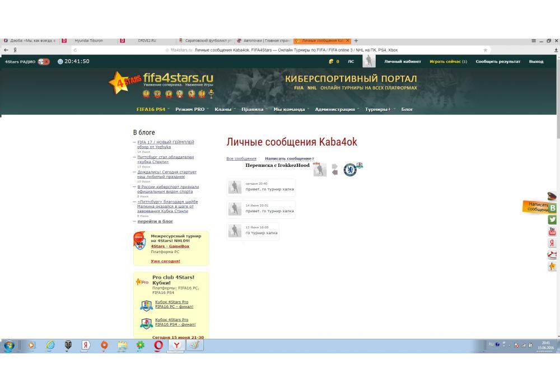This screenshot has width=560, height=392.
Task: Expand the FIFA16 PS4 dropdown menu
Action: [152, 109]
